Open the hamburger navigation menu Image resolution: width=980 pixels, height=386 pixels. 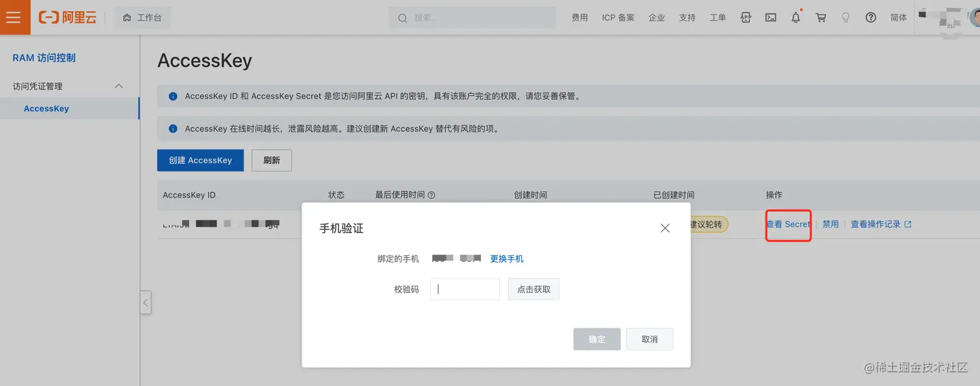[x=14, y=17]
